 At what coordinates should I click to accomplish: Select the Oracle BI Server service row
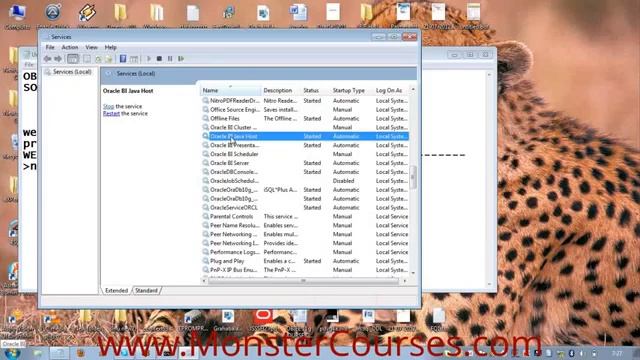[305, 163]
